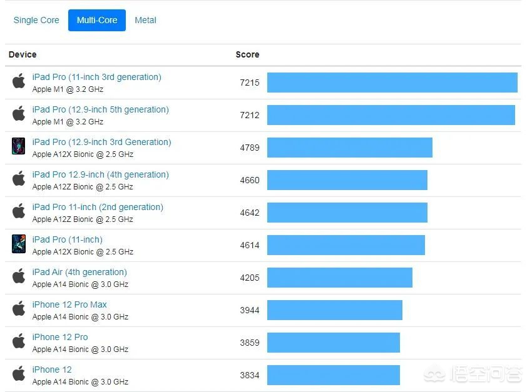The height and width of the screenshot is (392, 532).
Task: Click Apple logo beside iPhone 12 Pro
Action: tap(19, 341)
